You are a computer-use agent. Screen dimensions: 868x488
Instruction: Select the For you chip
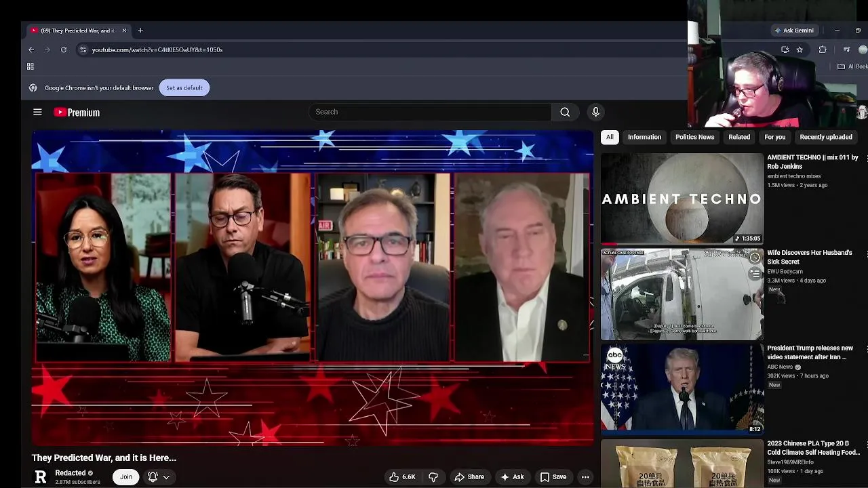point(774,137)
